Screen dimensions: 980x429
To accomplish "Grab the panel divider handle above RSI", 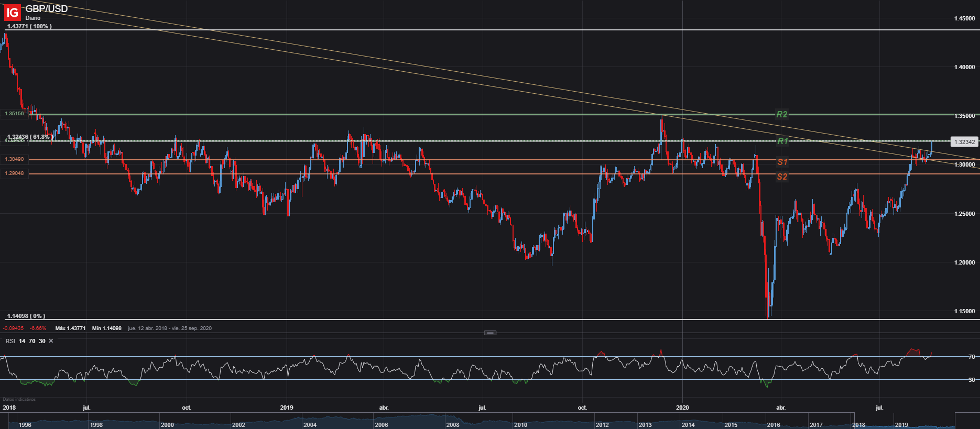I will (490, 333).
